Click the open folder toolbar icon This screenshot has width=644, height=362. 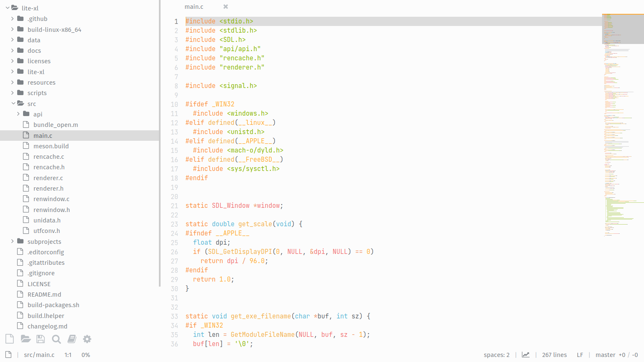pos(26,339)
